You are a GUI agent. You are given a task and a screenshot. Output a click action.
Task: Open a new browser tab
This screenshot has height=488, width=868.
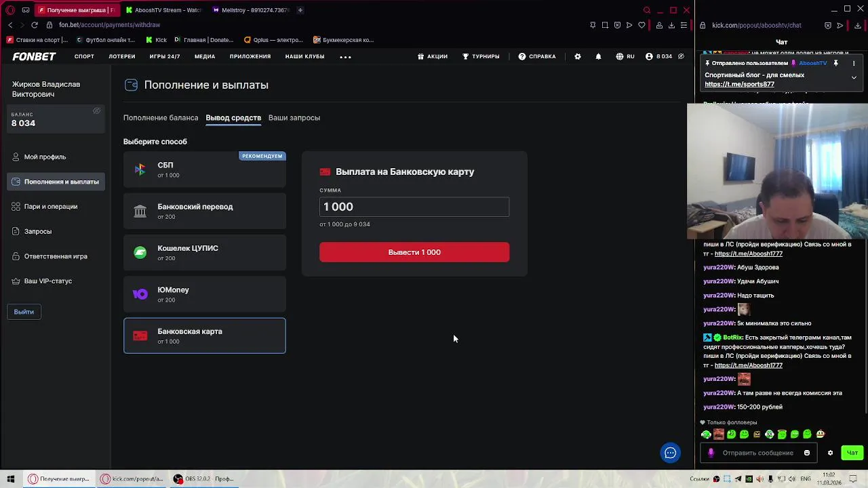pyautogui.click(x=300, y=10)
